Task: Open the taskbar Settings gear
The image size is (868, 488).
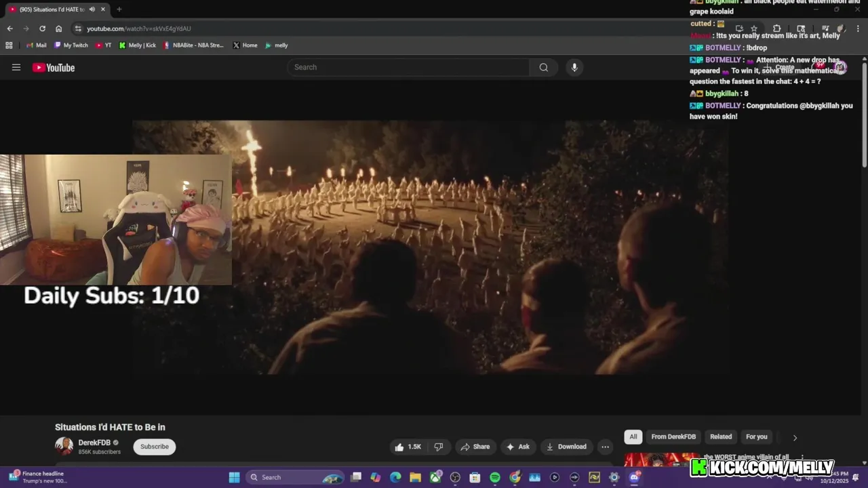Action: click(x=614, y=477)
